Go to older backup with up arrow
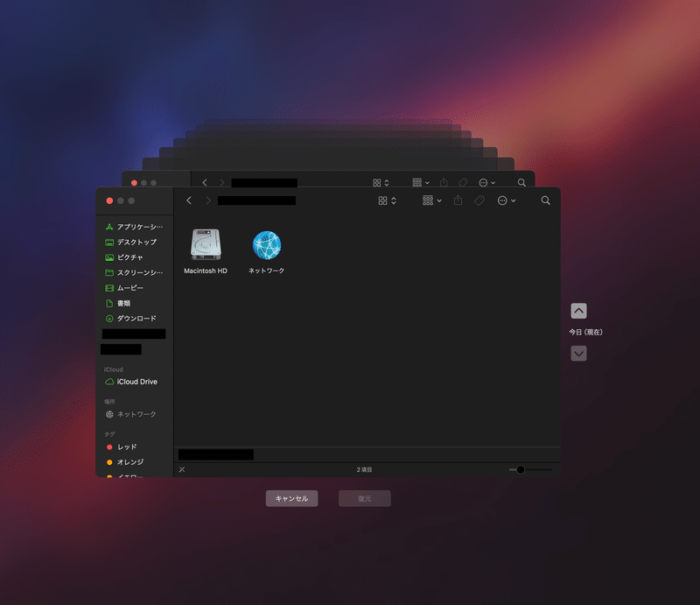700x605 pixels. [578, 311]
